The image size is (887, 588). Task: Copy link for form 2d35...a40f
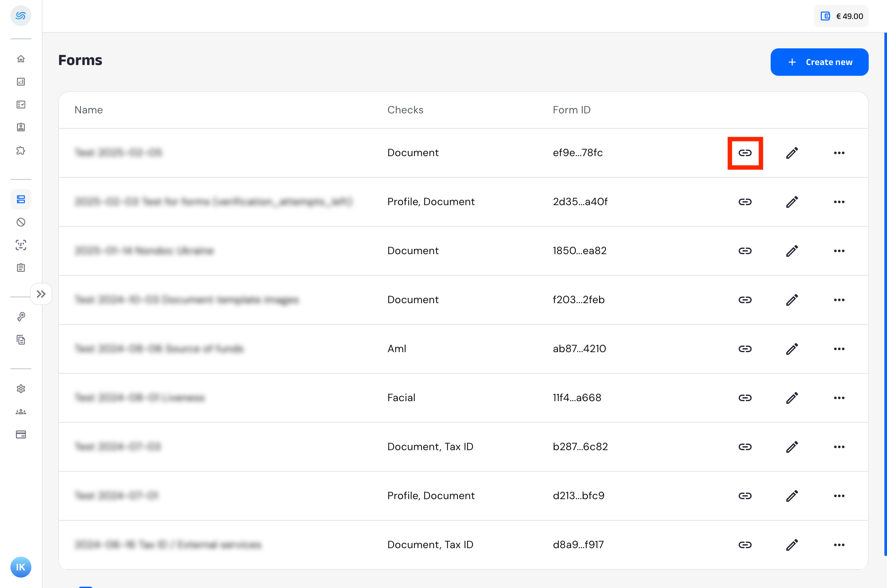(x=745, y=202)
